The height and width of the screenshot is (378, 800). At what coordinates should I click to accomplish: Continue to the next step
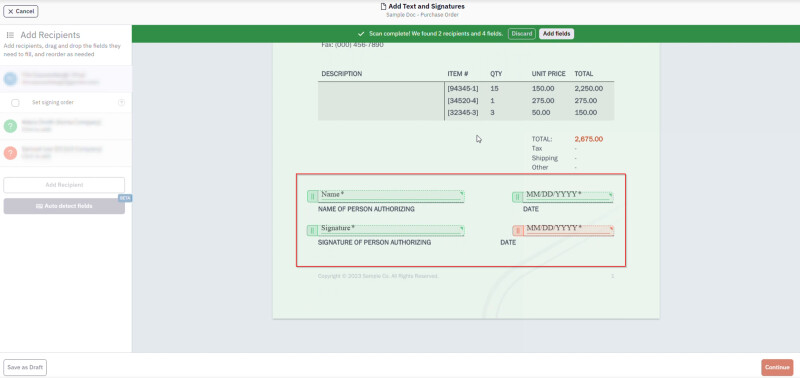point(777,367)
